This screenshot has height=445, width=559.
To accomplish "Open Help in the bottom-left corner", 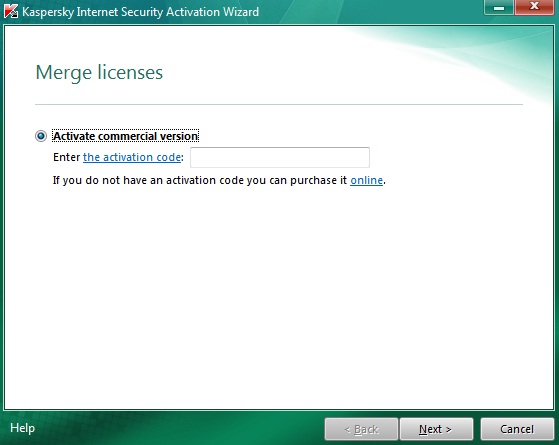I will click(22, 428).
